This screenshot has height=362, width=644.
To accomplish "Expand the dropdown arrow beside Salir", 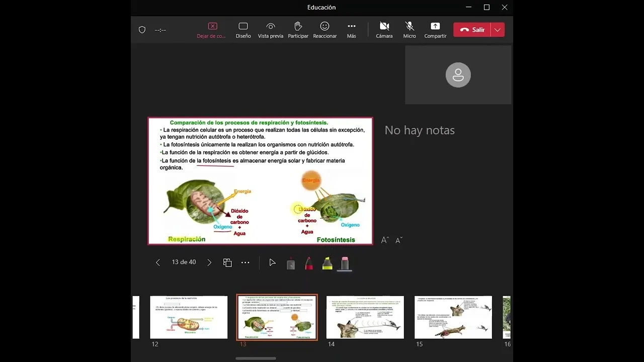I will pos(498,30).
